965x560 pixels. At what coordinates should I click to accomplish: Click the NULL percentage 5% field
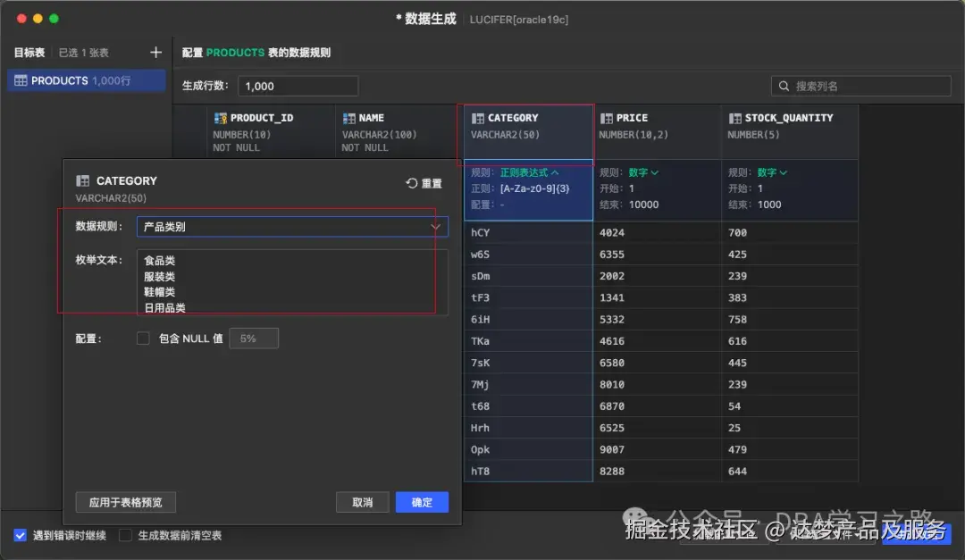(x=254, y=339)
